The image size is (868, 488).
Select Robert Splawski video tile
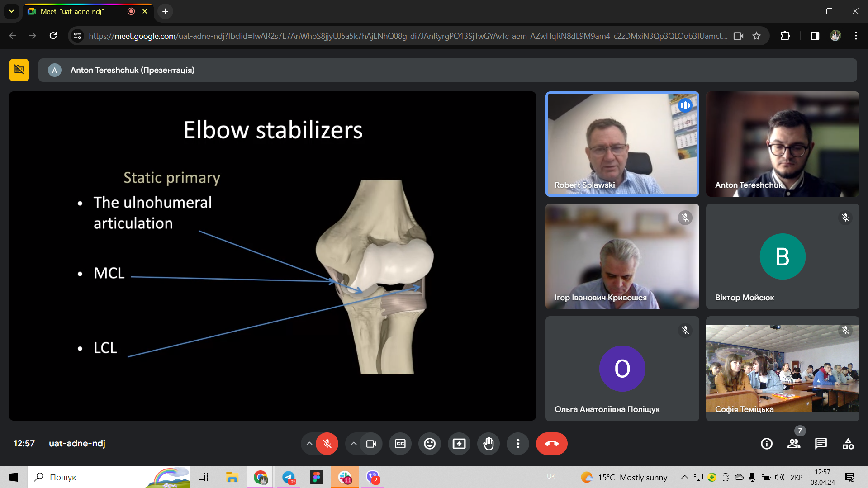point(622,144)
